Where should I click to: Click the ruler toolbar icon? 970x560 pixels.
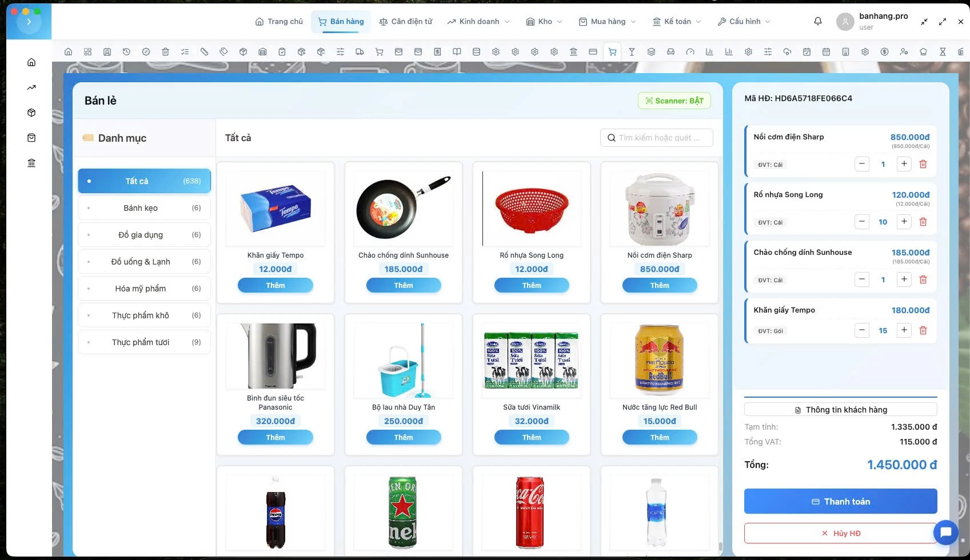coord(204,51)
